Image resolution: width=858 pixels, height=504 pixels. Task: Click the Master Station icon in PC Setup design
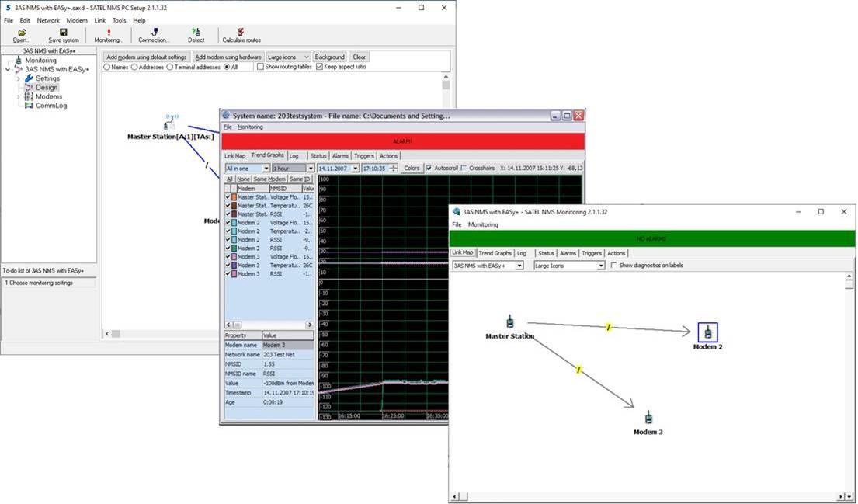pyautogui.click(x=171, y=123)
